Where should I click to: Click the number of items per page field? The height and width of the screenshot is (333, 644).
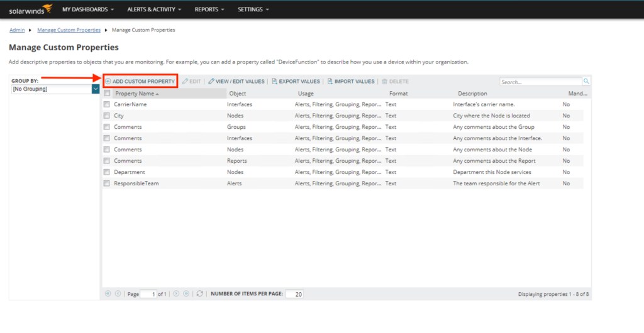294,294
